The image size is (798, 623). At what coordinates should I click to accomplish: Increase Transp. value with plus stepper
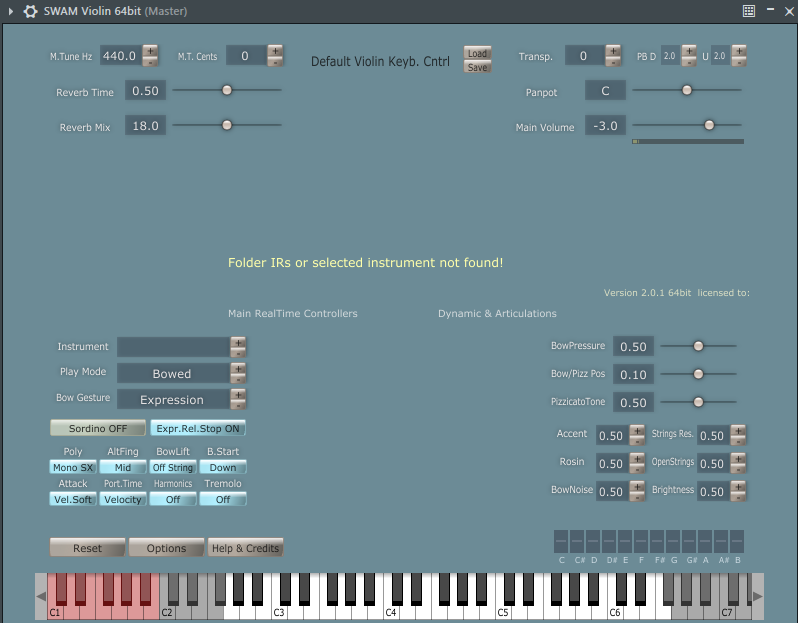click(613, 51)
